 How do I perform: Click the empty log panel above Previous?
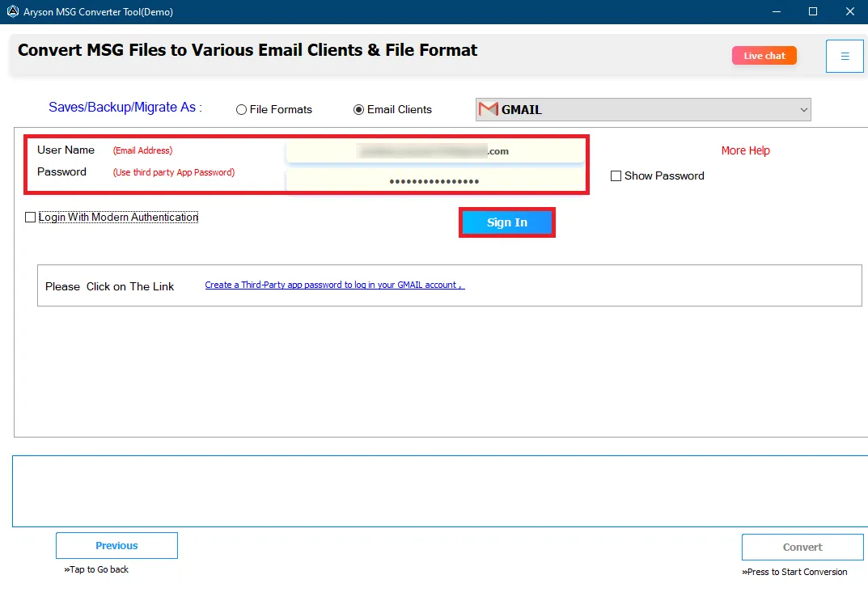pyautogui.click(x=440, y=491)
